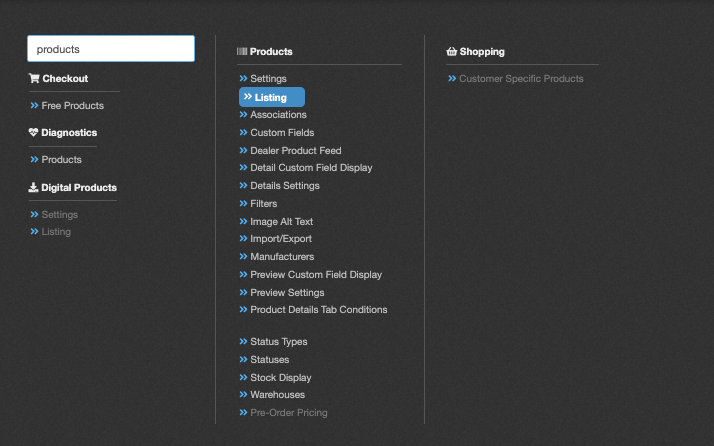714x446 pixels.
Task: Click the download icon beside Digital Products
Action: click(33, 187)
